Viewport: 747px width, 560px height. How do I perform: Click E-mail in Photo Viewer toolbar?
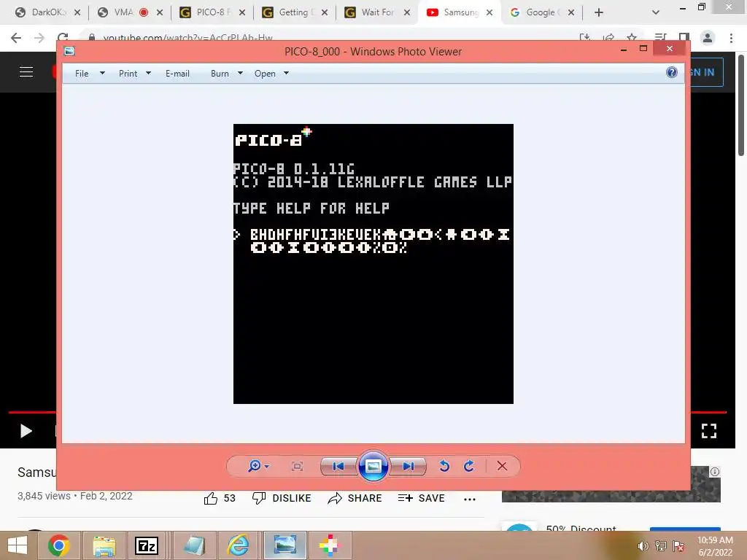177,74
